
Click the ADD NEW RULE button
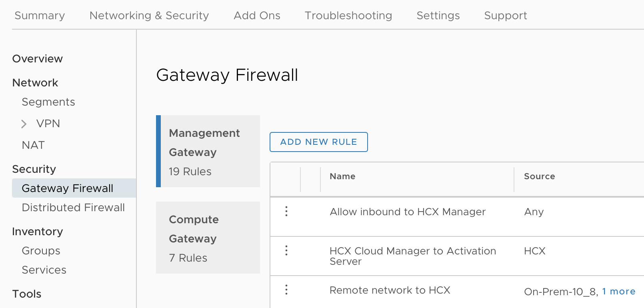(318, 142)
